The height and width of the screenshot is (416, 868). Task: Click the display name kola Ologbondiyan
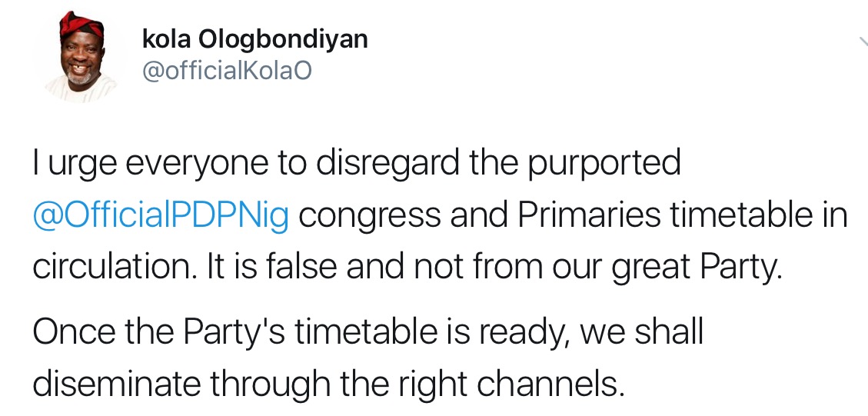pos(254,39)
